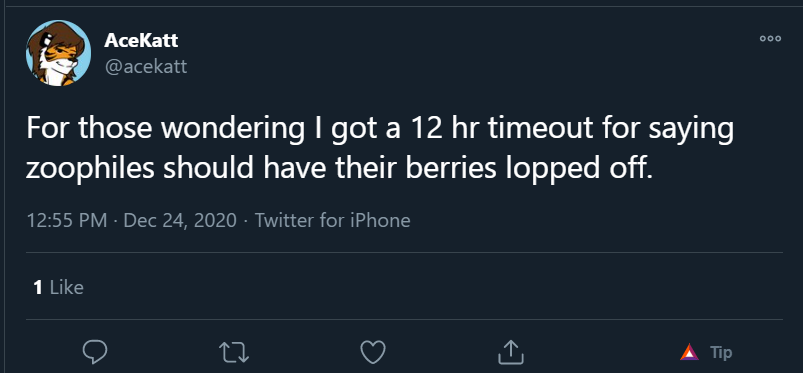
Task: Select the "Tip" label beside triangle
Action: (721, 353)
